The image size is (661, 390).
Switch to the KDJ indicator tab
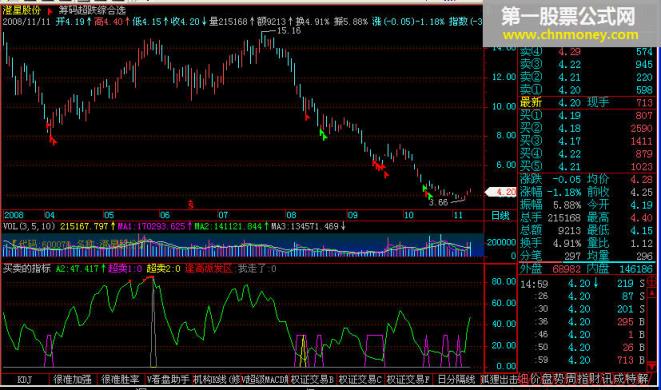coord(25,379)
